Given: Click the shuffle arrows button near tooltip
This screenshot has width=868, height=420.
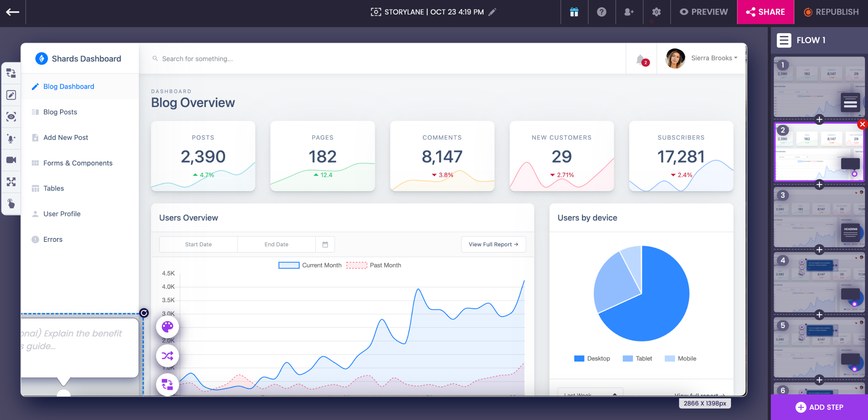Looking at the screenshot, I should point(167,356).
